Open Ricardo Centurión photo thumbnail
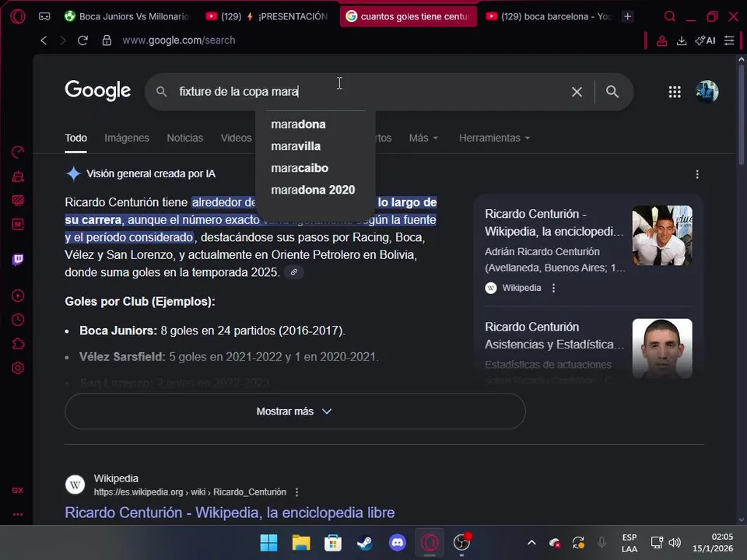747x560 pixels. click(x=662, y=235)
